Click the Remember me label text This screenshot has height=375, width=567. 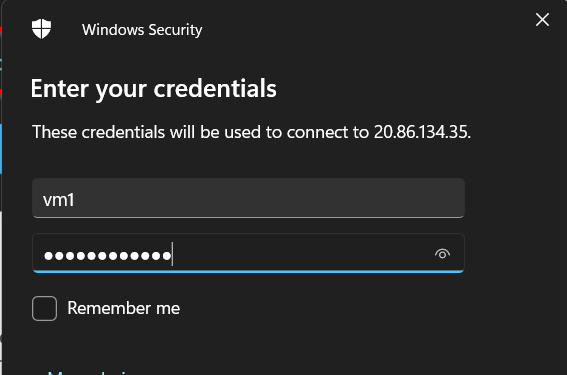(123, 308)
